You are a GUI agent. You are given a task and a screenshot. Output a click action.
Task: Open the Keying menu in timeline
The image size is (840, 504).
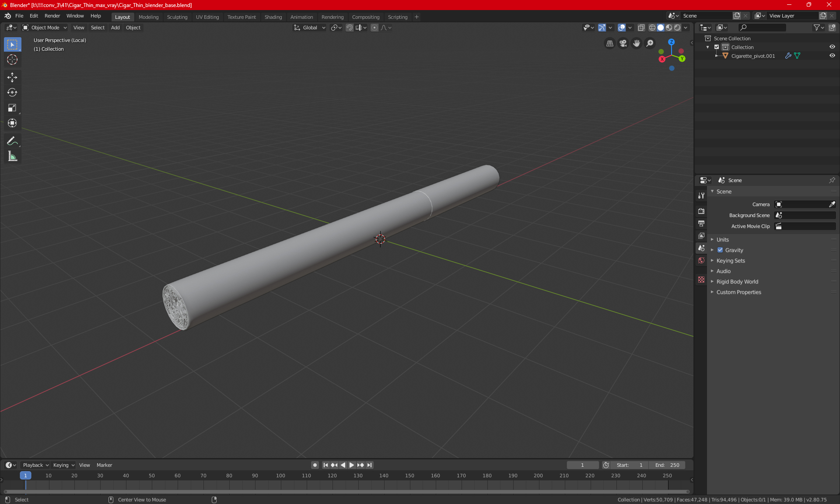click(x=63, y=465)
